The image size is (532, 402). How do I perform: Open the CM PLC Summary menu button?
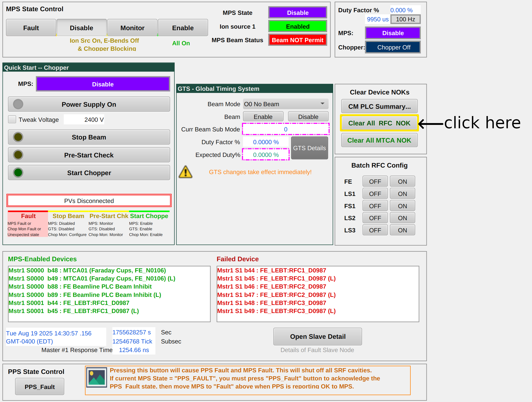coord(379,106)
